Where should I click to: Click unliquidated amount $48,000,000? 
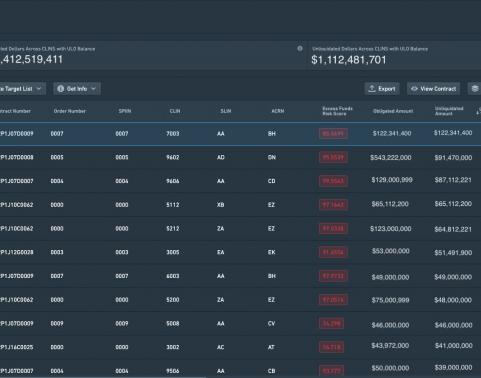[x=453, y=300]
